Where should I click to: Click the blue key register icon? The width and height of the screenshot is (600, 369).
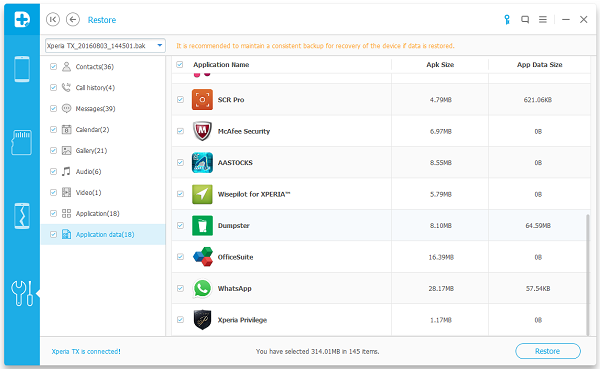(507, 20)
